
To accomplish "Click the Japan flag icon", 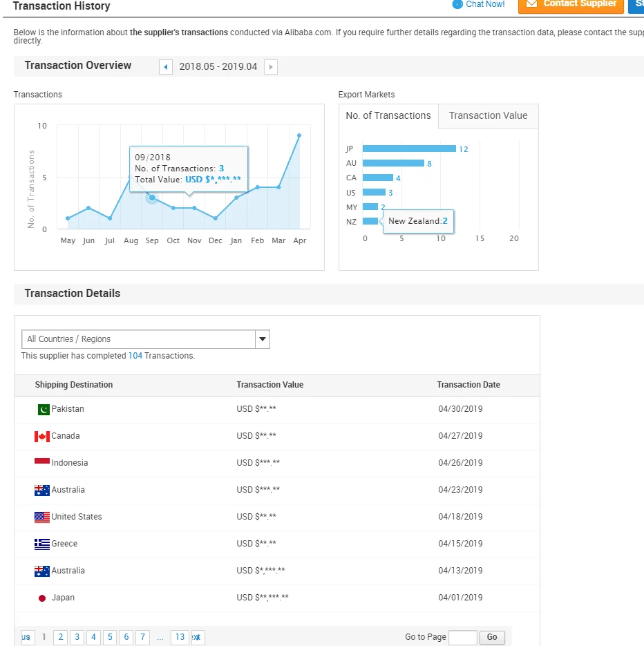I will [x=42, y=598].
